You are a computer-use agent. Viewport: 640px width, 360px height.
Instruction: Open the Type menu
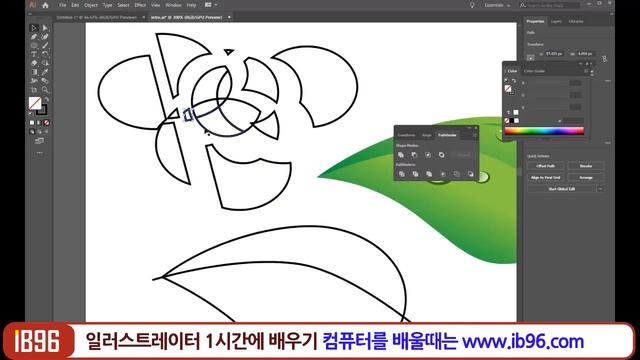point(107,5)
